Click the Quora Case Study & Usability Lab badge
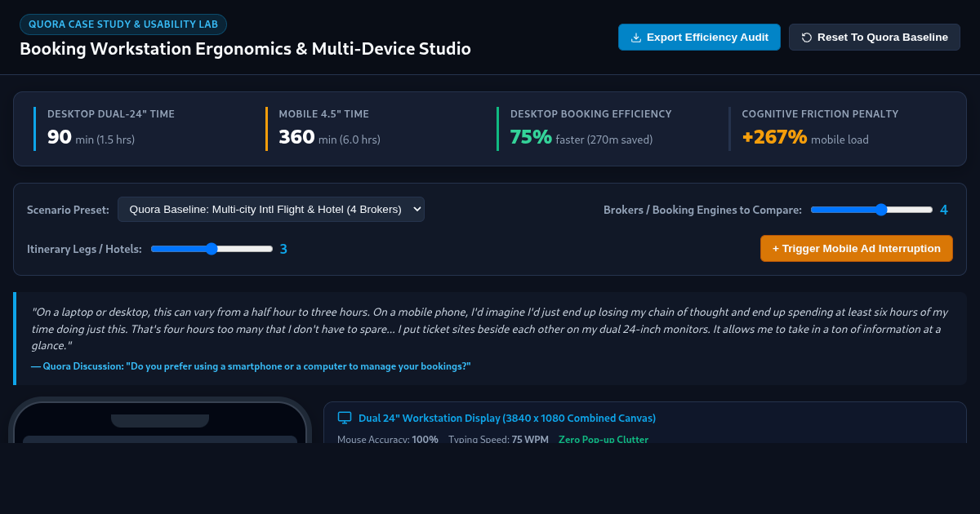 (123, 24)
